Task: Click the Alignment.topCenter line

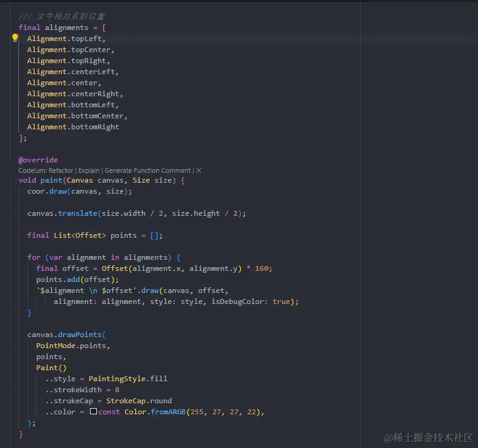Action: (x=70, y=50)
